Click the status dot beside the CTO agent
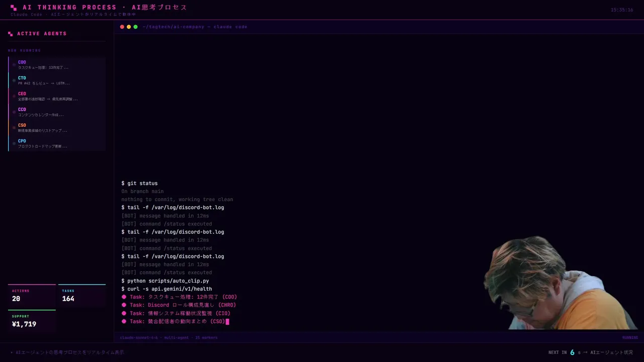The width and height of the screenshot is (644, 362). click(x=14, y=80)
